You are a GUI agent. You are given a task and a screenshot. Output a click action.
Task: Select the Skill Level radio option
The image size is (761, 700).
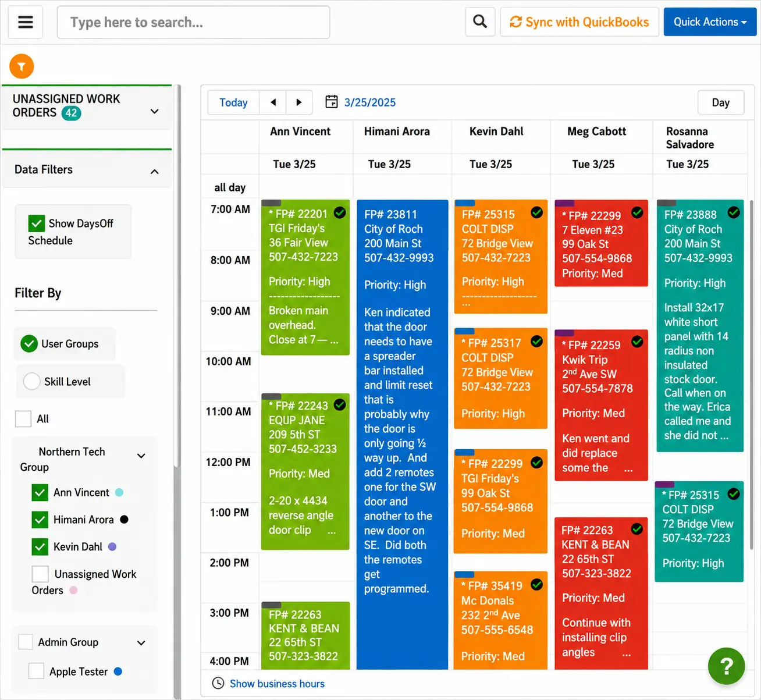point(31,382)
